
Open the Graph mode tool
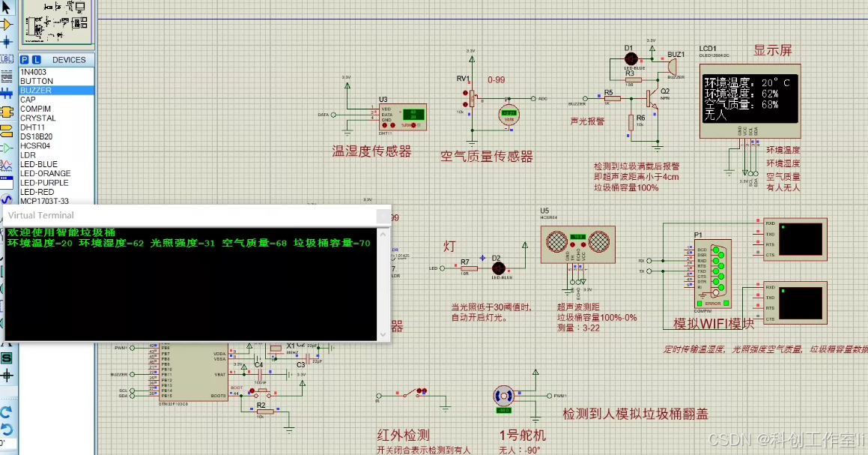6,165
